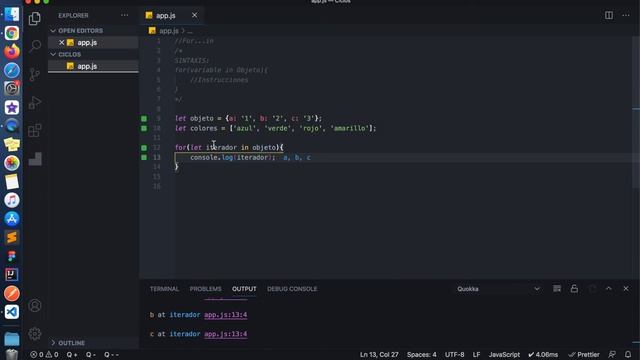
Task: Click the Quokka 'Q - -' status item
Action: point(111,354)
